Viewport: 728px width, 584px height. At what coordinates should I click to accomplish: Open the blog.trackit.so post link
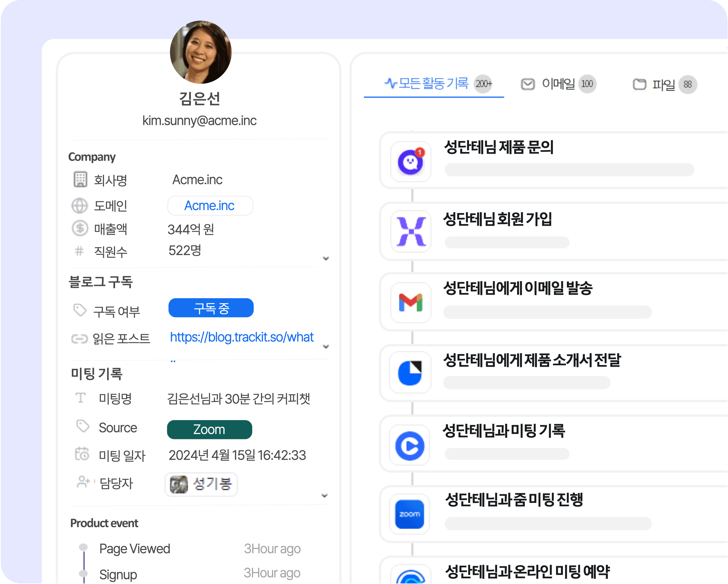coord(242,337)
